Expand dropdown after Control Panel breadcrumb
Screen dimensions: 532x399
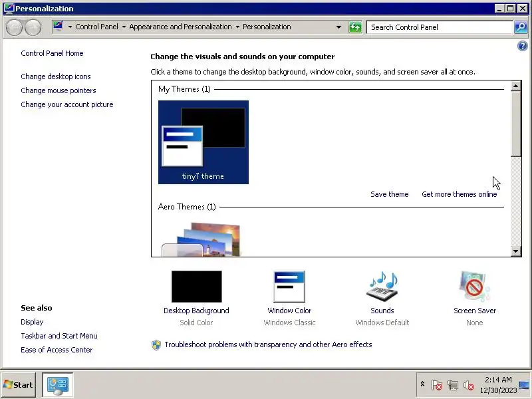pyautogui.click(x=124, y=27)
